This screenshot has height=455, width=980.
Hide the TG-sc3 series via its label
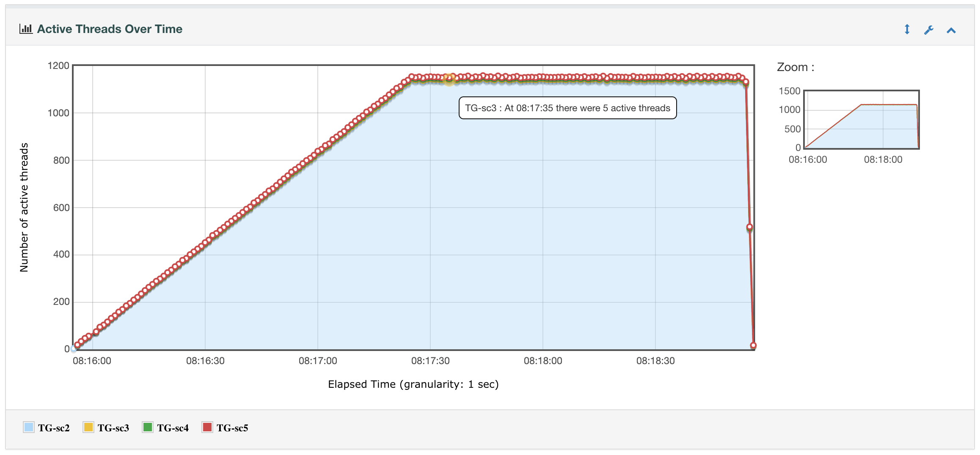pyautogui.click(x=113, y=428)
